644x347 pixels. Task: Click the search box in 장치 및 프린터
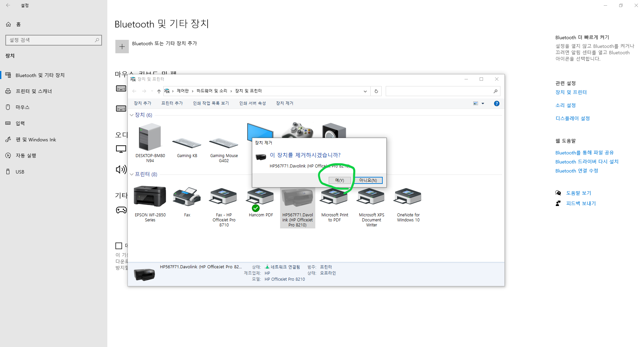pyautogui.click(x=443, y=91)
